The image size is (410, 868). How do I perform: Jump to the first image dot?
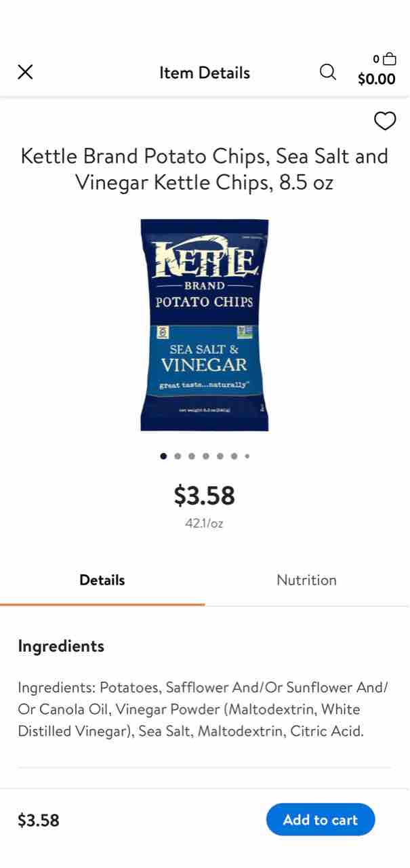pyautogui.click(x=163, y=456)
